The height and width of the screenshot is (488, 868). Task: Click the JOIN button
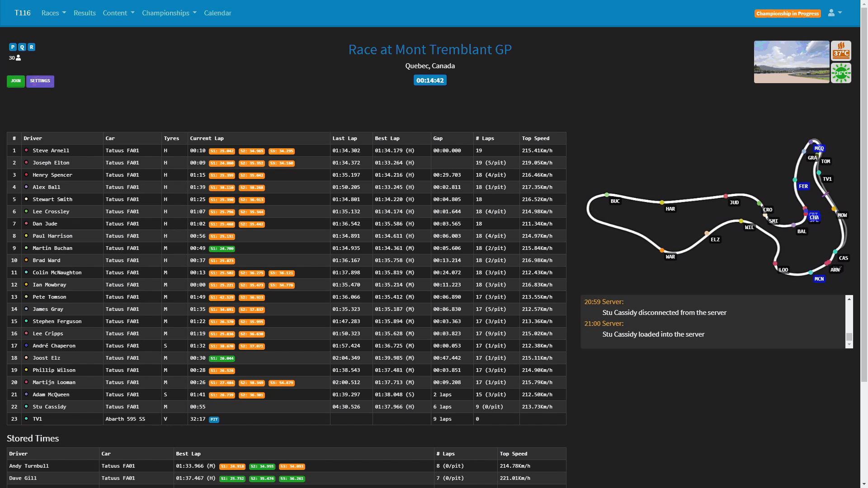[x=15, y=80]
